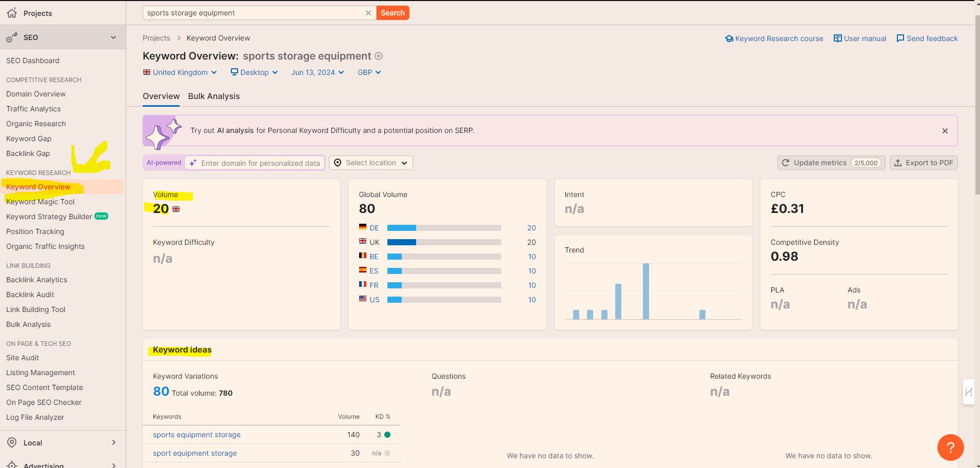Image resolution: width=980 pixels, height=468 pixels.
Task: Switch to Bulk Analysis tab
Action: tap(214, 96)
